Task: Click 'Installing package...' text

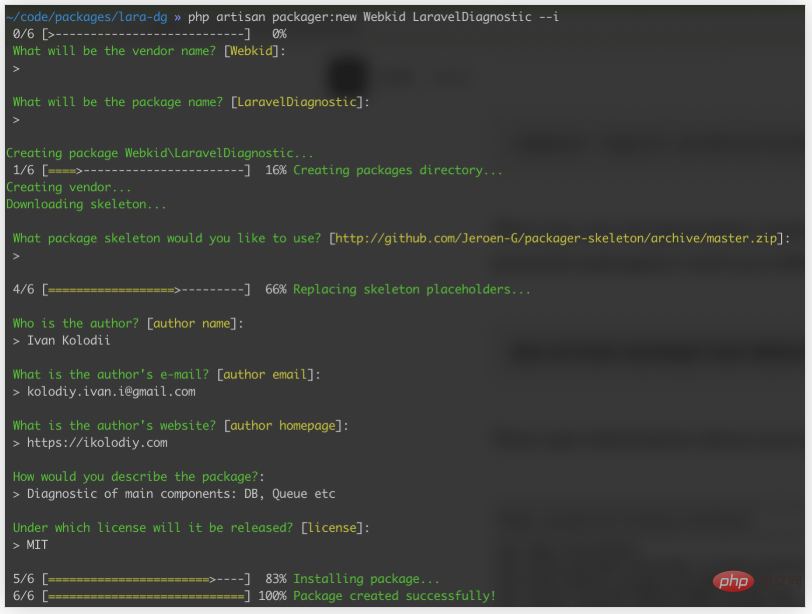Action: pyautogui.click(x=366, y=579)
